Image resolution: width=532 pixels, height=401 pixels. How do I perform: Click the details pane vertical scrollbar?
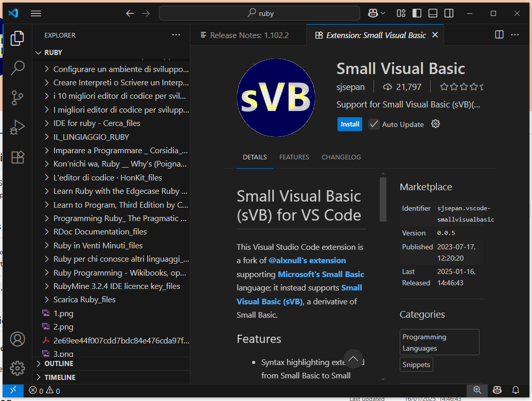[x=383, y=199]
